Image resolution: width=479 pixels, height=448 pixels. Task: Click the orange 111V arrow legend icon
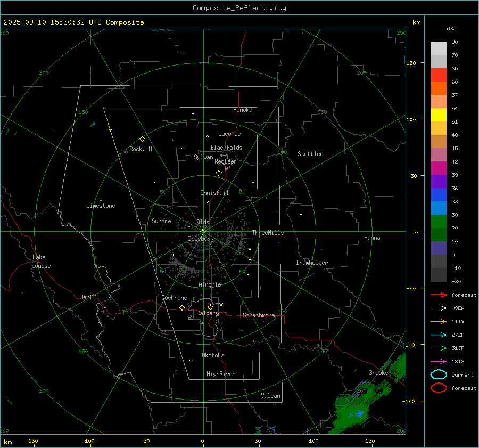tap(439, 321)
